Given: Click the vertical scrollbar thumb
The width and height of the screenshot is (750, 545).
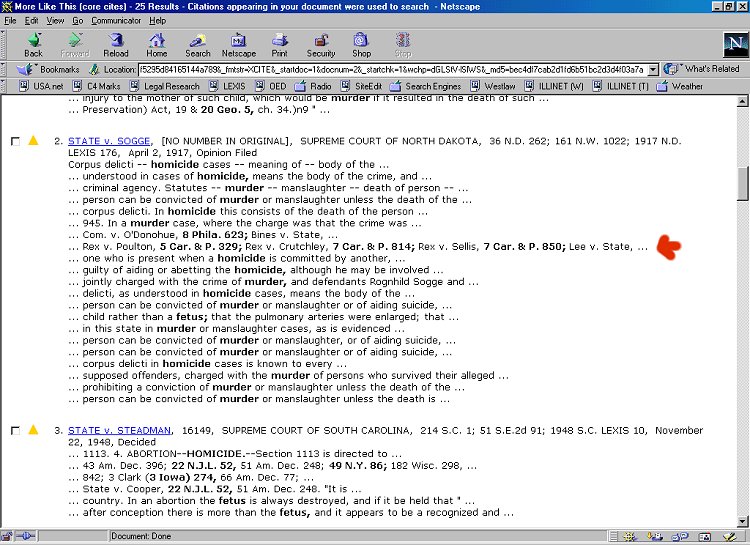Looking at the screenshot, I should point(742,184).
